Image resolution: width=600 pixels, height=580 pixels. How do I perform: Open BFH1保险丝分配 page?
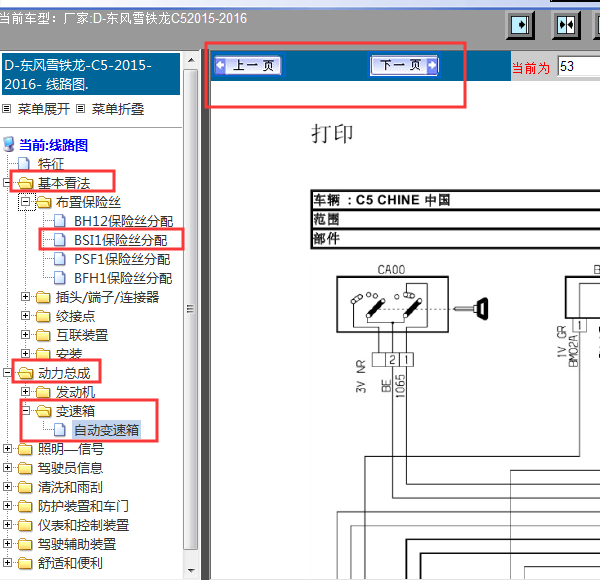tap(123, 278)
